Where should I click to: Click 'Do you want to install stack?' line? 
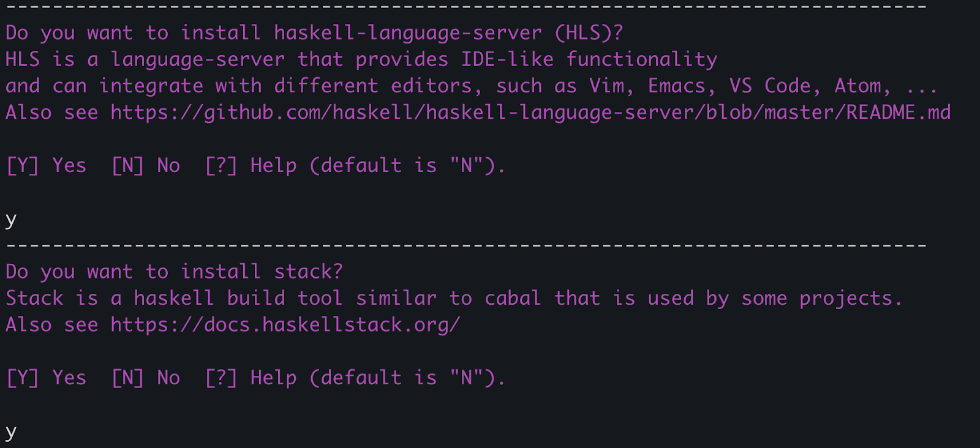click(x=174, y=272)
